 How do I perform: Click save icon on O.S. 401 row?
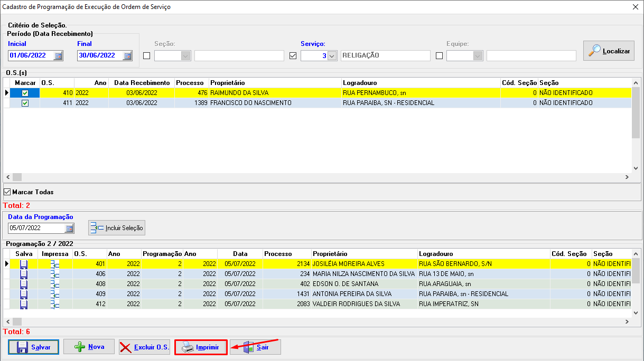(24, 263)
